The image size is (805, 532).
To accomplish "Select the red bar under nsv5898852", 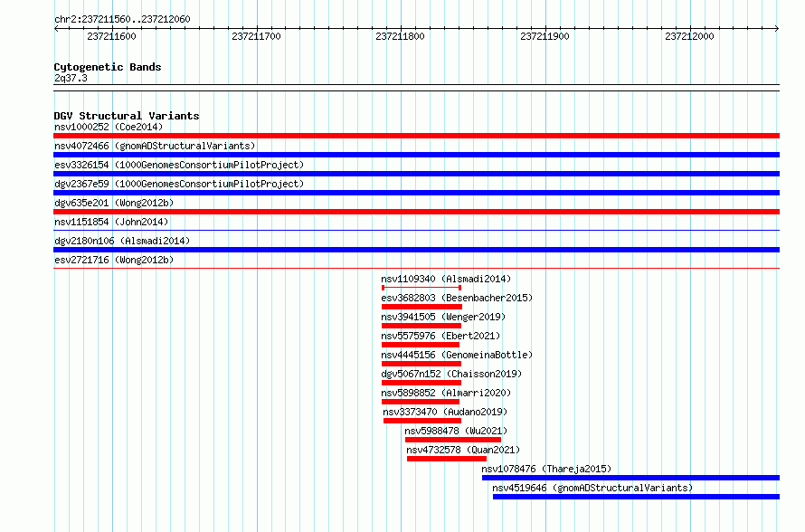I will [x=421, y=402].
